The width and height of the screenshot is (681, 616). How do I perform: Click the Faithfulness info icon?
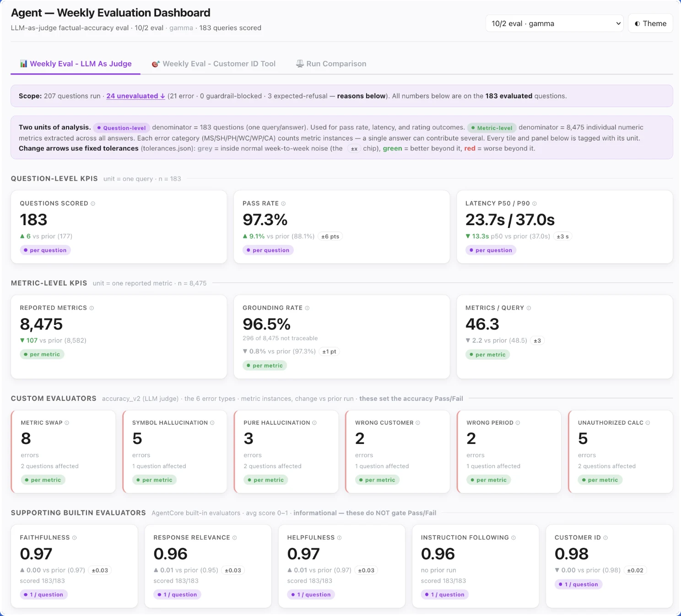point(75,538)
